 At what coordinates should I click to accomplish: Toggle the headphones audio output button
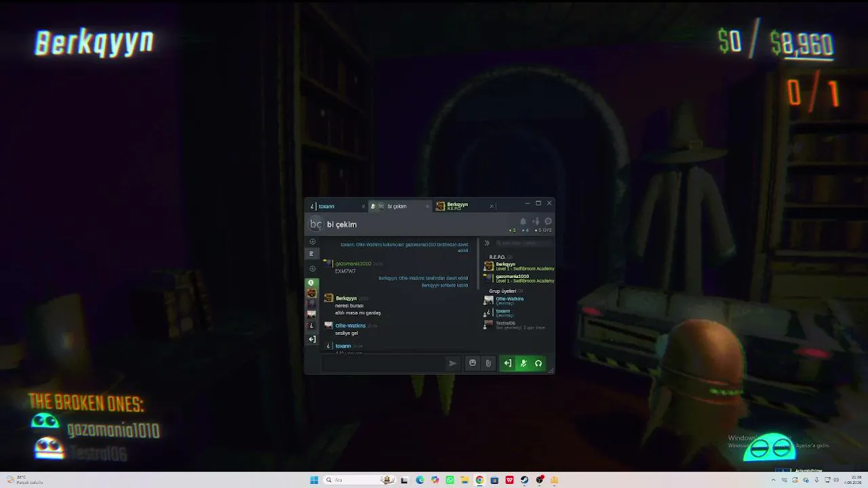tap(538, 363)
